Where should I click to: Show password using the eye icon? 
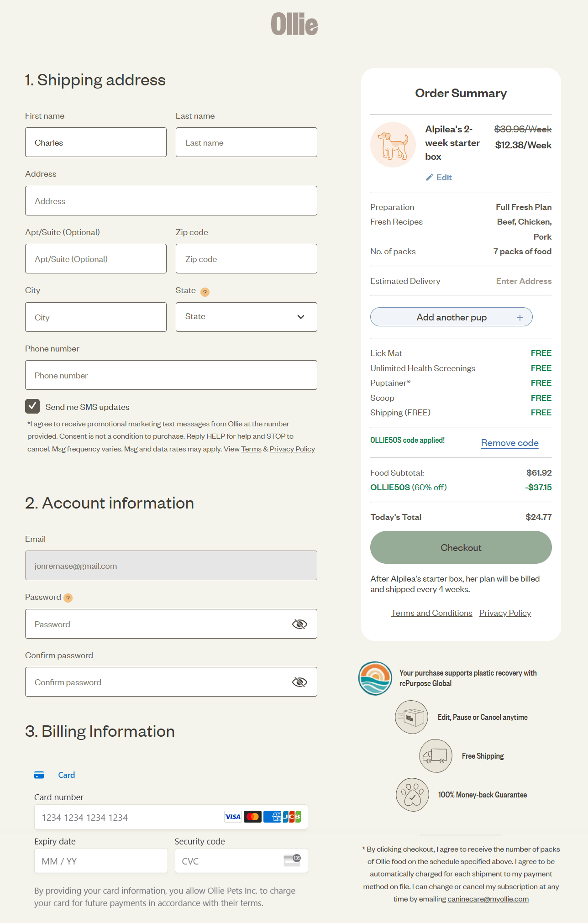[x=299, y=624]
